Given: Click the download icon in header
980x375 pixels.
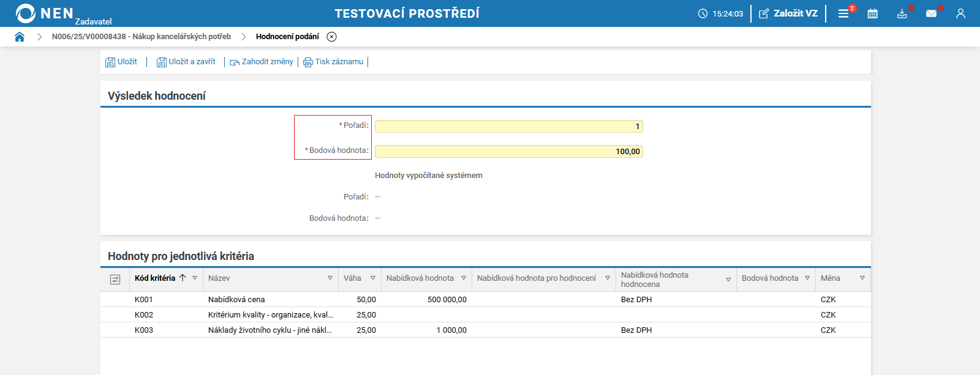Looking at the screenshot, I should coord(902,13).
